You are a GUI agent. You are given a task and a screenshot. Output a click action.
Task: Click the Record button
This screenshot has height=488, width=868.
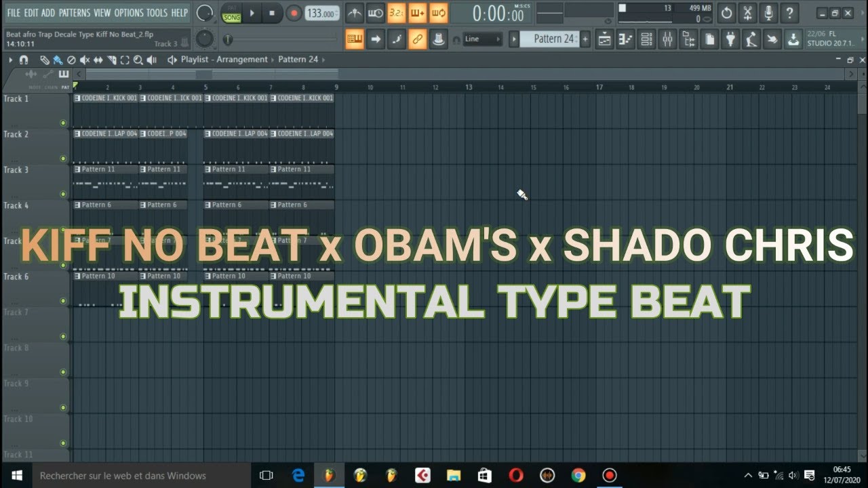[x=294, y=13]
